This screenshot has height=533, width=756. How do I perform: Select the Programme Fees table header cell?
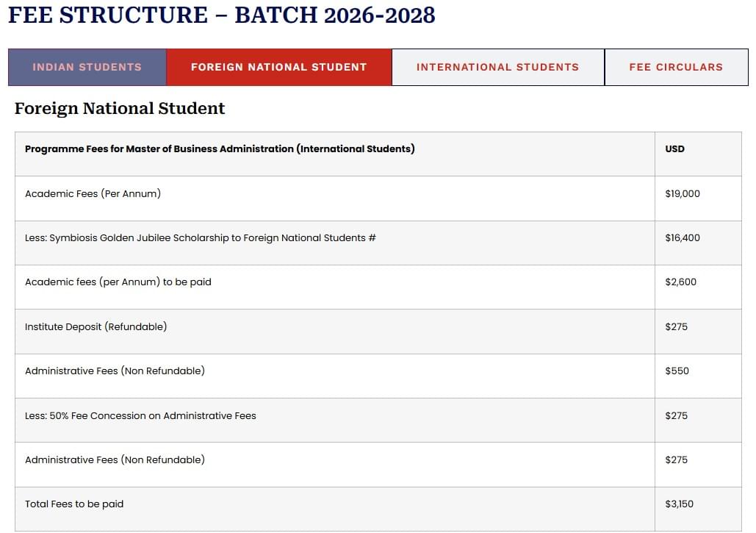point(220,149)
